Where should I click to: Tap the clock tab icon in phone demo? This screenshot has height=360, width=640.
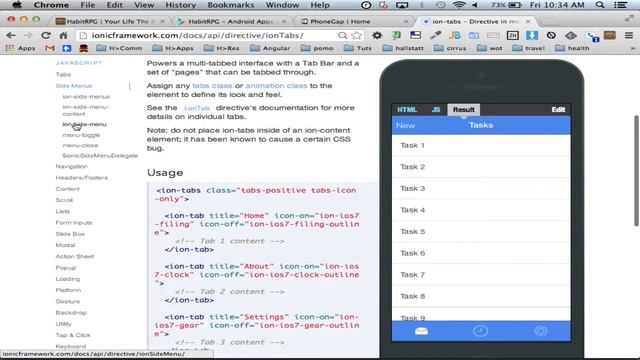(480, 331)
